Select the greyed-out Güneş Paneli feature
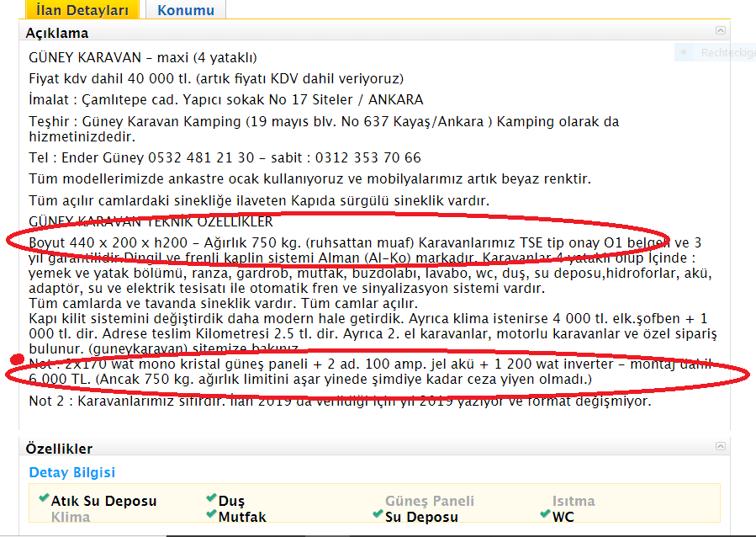Screen dimensions: 756x537 (x=429, y=501)
